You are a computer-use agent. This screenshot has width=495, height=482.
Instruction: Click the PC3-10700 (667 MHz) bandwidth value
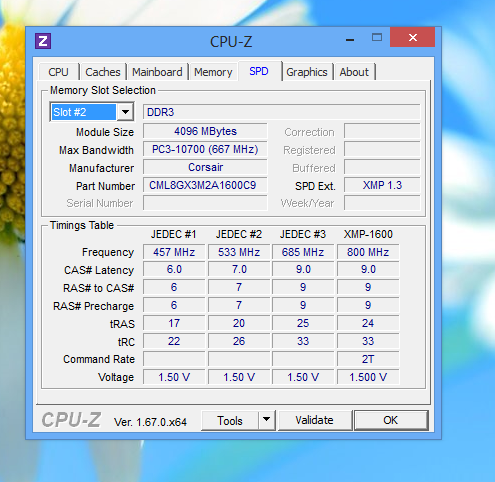point(205,149)
